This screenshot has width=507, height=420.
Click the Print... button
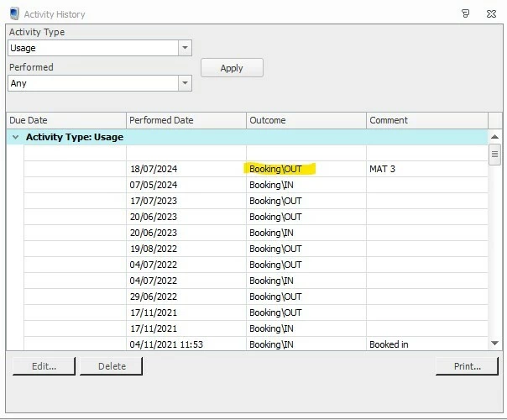pos(467,366)
